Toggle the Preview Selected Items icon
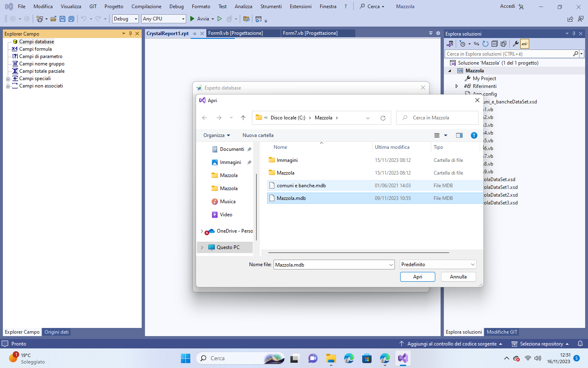The image size is (588, 368). [x=525, y=44]
